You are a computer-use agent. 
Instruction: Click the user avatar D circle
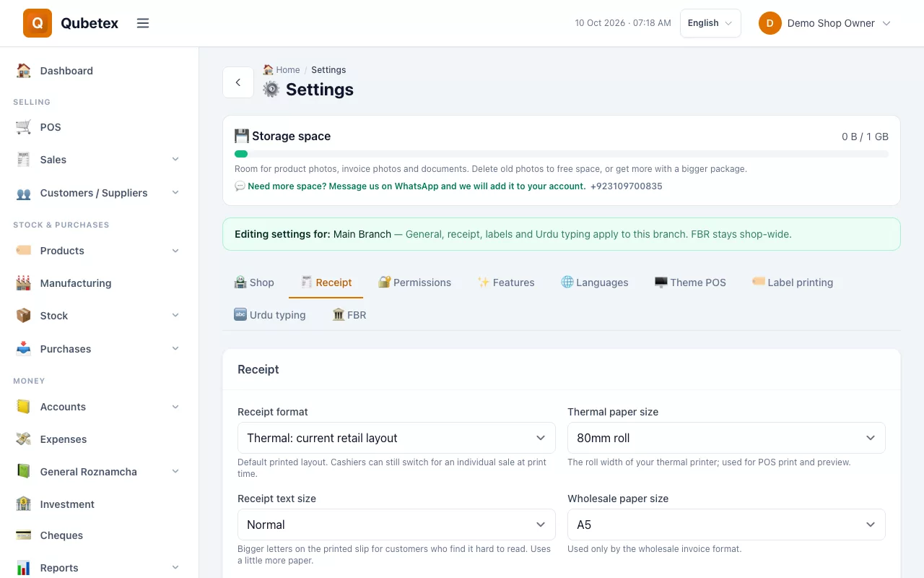pos(770,23)
